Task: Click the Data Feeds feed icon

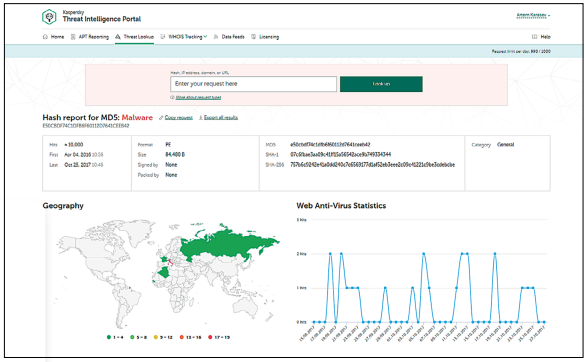Action: tap(216, 37)
